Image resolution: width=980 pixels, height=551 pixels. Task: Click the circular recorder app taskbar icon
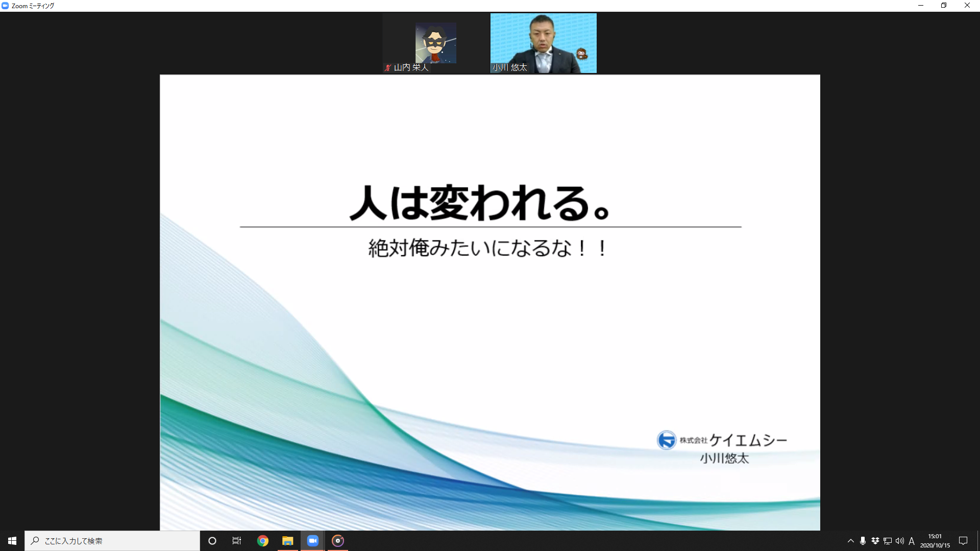tap(338, 541)
